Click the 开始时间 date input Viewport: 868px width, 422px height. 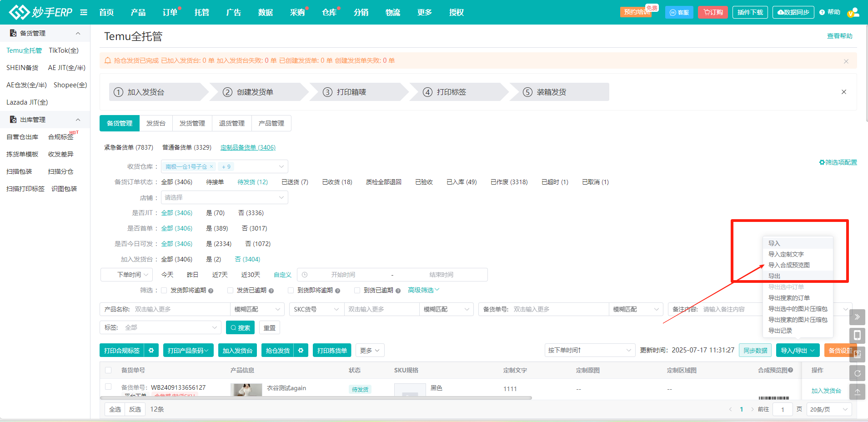point(343,275)
